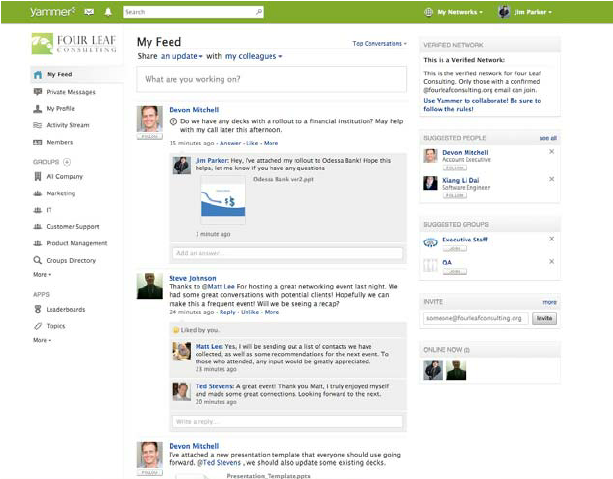613x479 pixels.
Task: Dismiss Xiang Li Dai suggestion
Action: (552, 179)
